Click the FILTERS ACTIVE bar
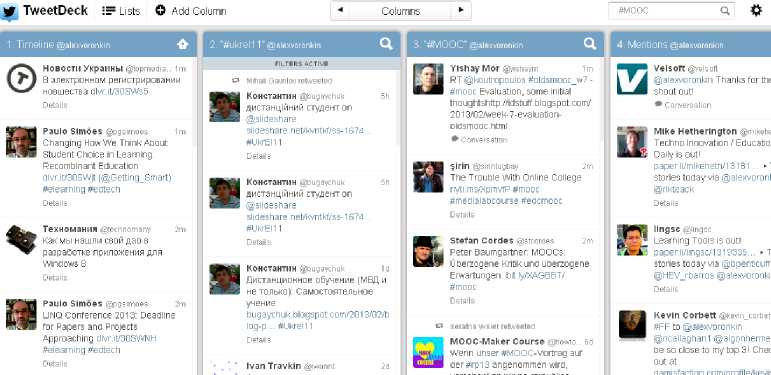This screenshot has height=375, width=771. pyautogui.click(x=301, y=64)
